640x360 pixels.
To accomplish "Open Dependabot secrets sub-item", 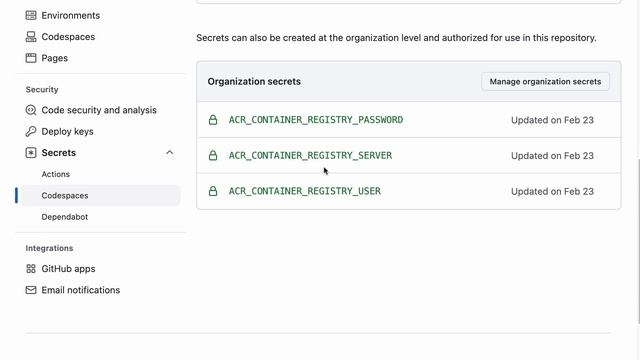I will pos(64,217).
